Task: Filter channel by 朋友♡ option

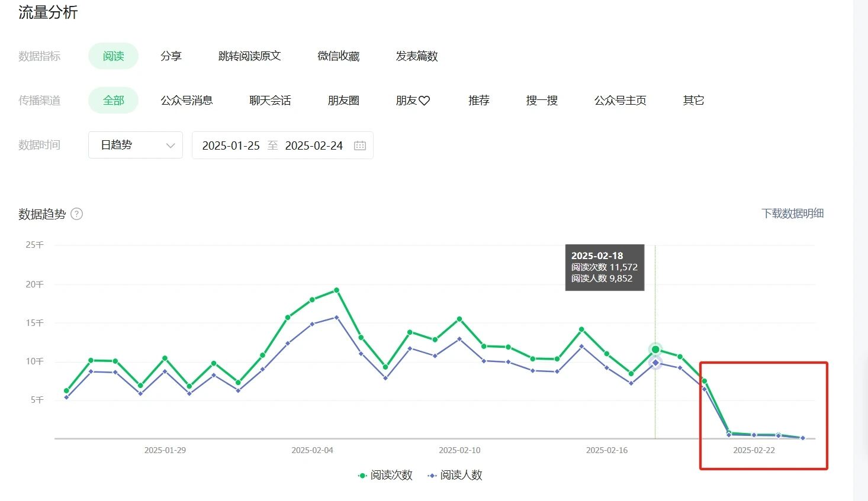Action: (x=413, y=101)
